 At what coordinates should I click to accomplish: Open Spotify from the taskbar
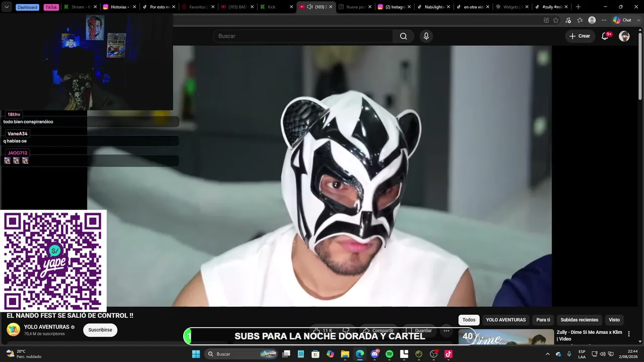coord(389,354)
